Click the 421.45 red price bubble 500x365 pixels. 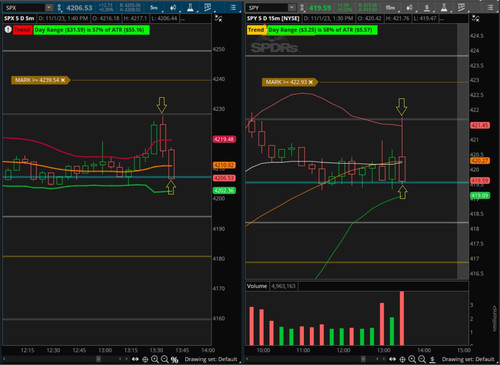(480, 125)
